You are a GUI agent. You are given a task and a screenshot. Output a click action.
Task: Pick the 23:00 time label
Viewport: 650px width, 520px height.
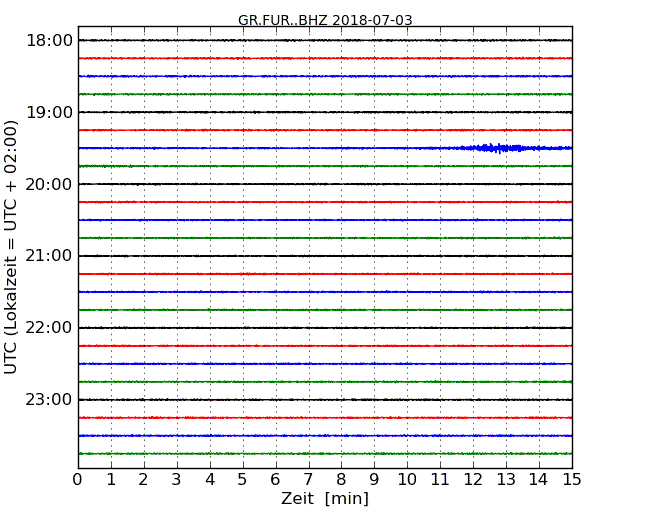coord(49,400)
